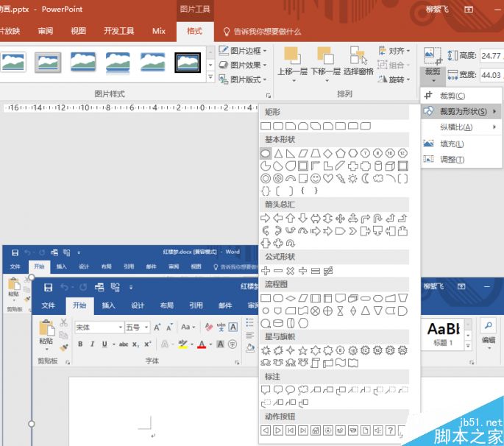Open the rotate (旋转) dropdown

click(395, 79)
